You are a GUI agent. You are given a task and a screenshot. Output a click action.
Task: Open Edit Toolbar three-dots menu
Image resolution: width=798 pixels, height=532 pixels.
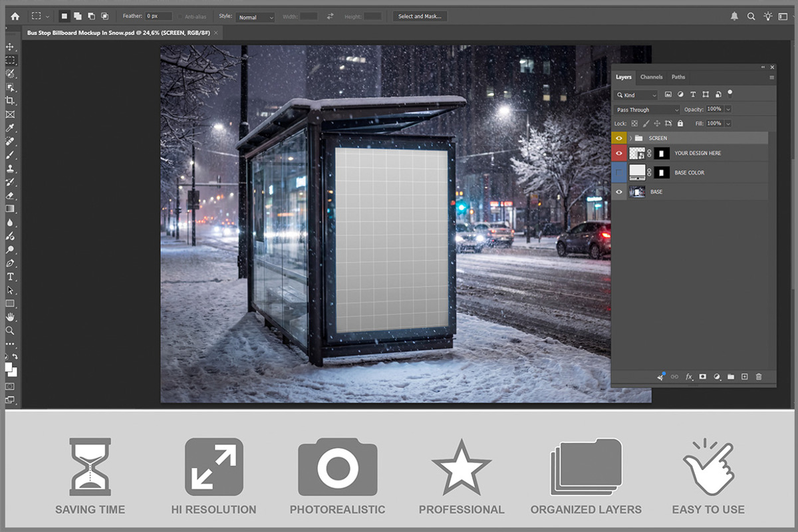pos(10,344)
